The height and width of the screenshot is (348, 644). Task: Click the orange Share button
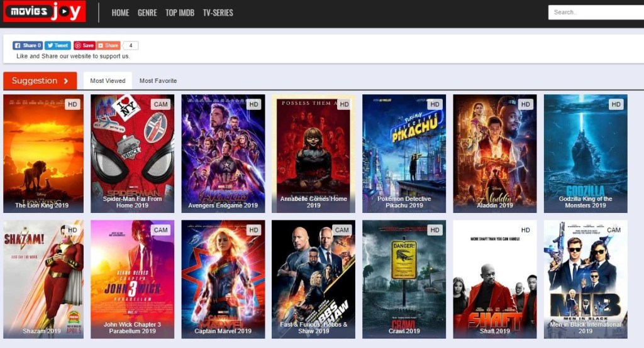108,45
